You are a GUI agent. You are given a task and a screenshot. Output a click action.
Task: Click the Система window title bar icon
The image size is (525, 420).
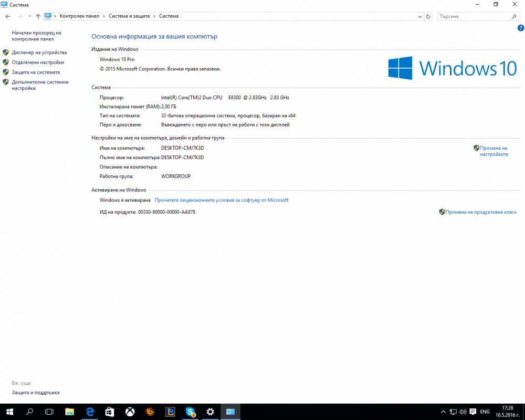[4, 5]
